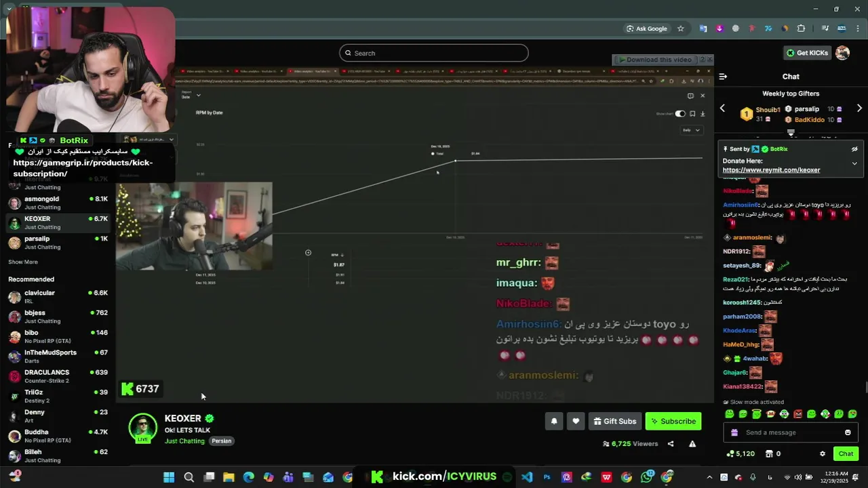Image resolution: width=868 pixels, height=488 pixels.
Task: Open the Just Chatting category link
Action: click(x=184, y=441)
